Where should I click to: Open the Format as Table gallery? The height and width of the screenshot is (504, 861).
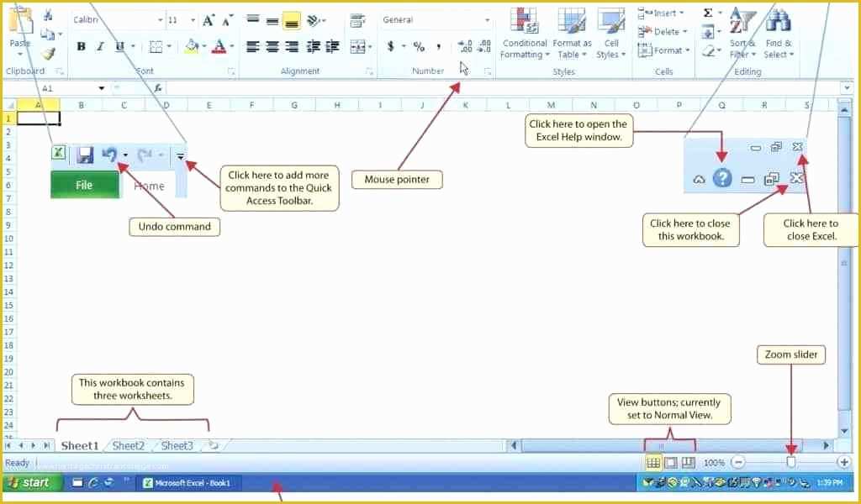click(x=572, y=33)
